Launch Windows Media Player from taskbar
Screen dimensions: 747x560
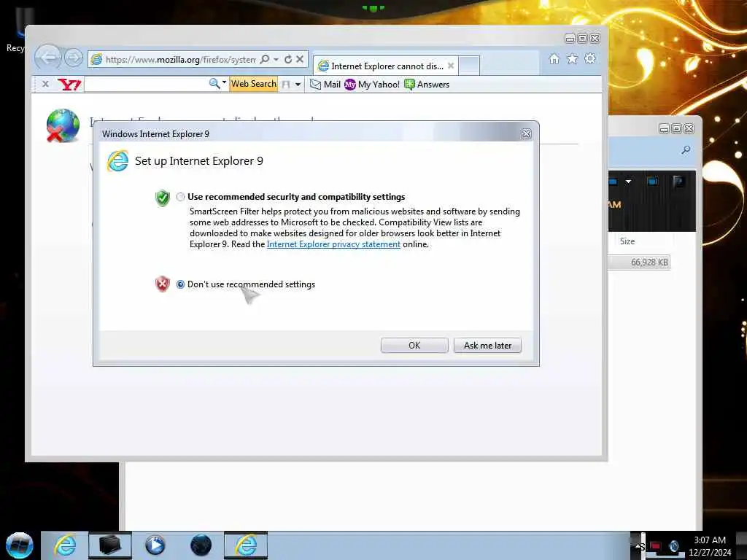coord(155,545)
